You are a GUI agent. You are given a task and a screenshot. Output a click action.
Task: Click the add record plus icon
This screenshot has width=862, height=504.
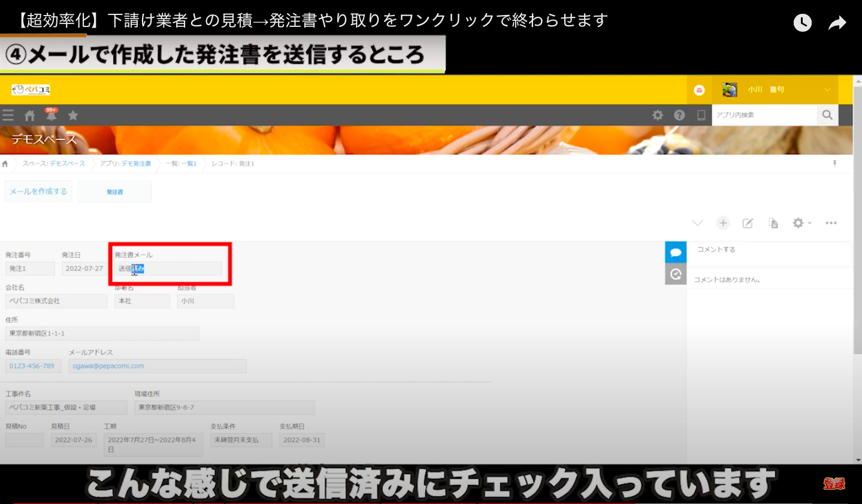tap(723, 223)
